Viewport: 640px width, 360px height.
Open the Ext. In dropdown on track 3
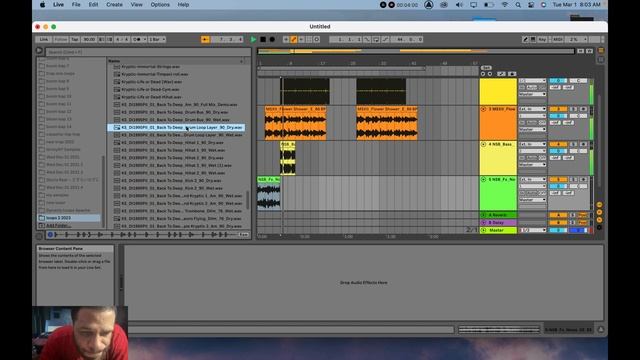click(532, 109)
